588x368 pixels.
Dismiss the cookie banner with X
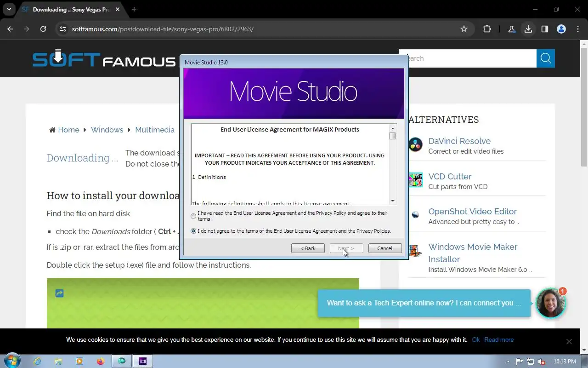(x=569, y=341)
